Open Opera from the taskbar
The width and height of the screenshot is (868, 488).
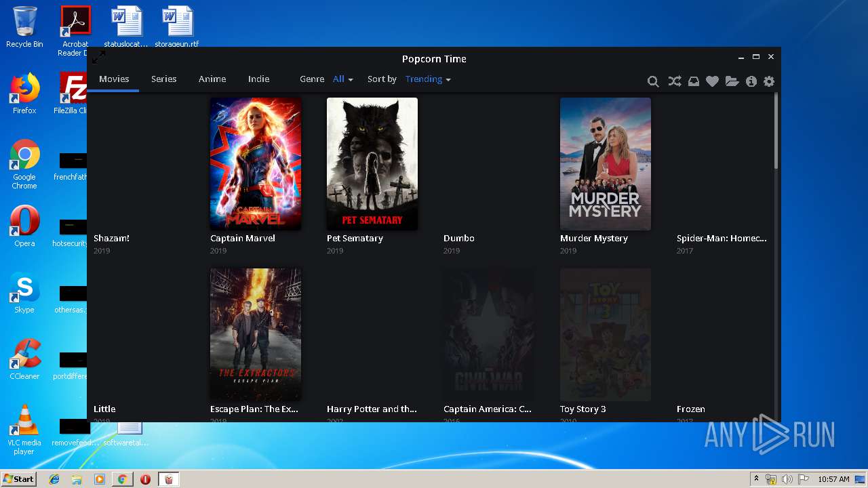tap(145, 479)
